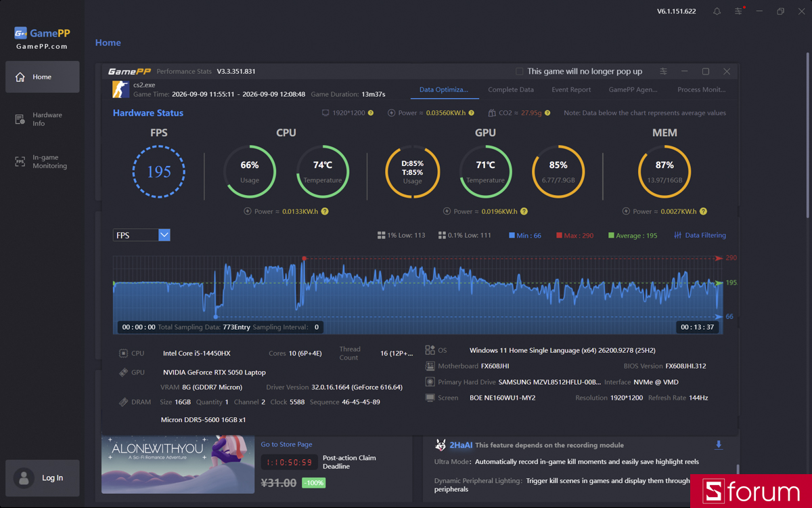Click the DRAM icon in specs

click(x=123, y=402)
